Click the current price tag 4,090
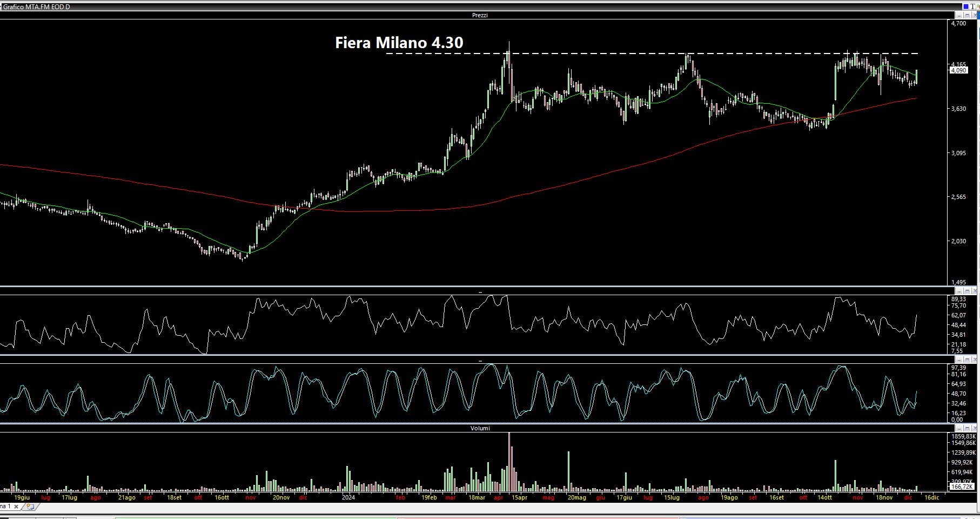Image resolution: width=980 pixels, height=519 pixels. click(x=959, y=70)
